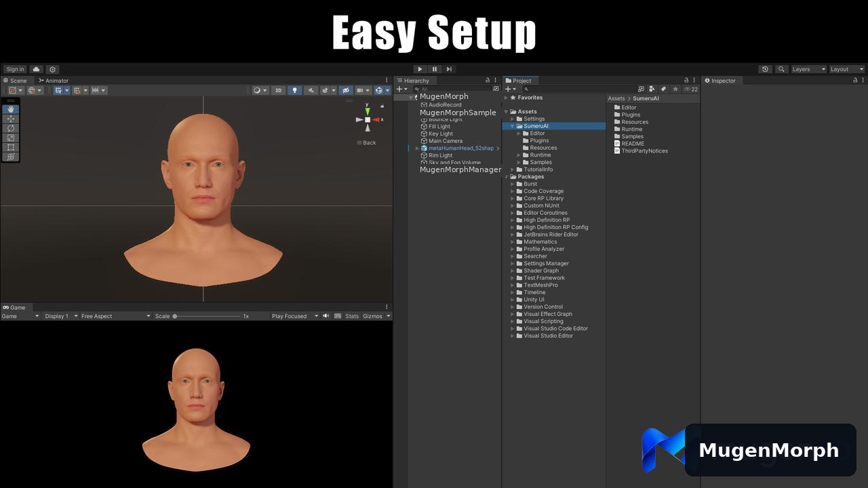
Task: Click the Project panel lock icon
Action: [x=686, y=81]
